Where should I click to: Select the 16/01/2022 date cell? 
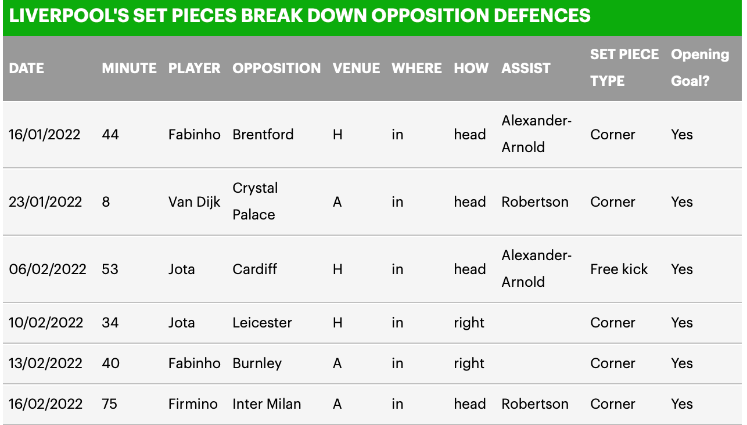pos(45,134)
